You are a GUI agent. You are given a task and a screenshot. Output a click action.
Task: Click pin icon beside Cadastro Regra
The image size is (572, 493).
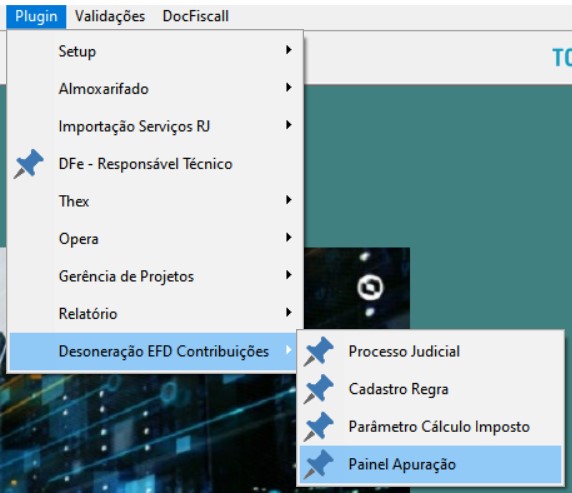[x=318, y=389]
